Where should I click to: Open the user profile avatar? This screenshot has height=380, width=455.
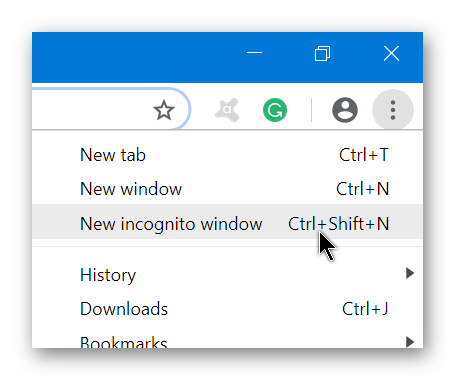click(x=345, y=110)
